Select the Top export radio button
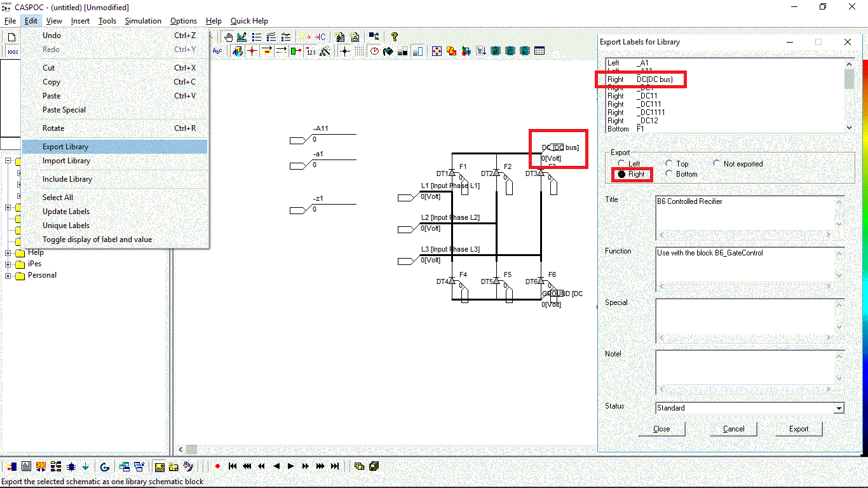The height and width of the screenshot is (488, 868). [x=669, y=163]
